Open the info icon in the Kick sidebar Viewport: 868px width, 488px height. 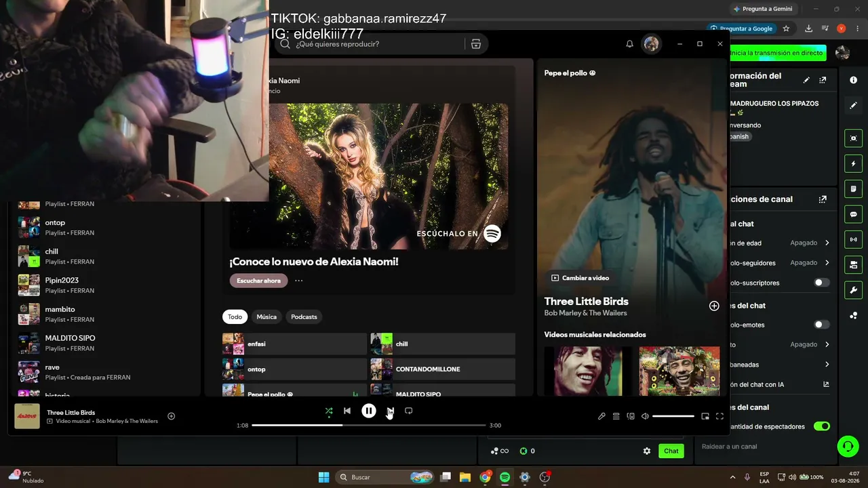click(853, 80)
